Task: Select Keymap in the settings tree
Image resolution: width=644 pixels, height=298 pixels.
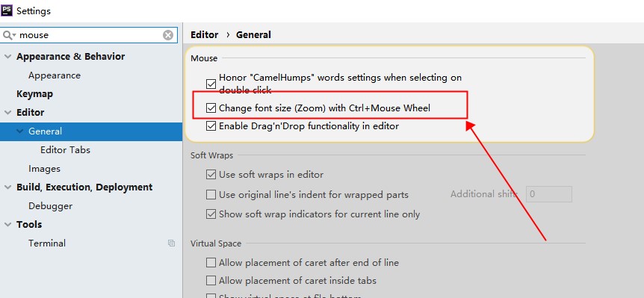Action: click(x=34, y=94)
